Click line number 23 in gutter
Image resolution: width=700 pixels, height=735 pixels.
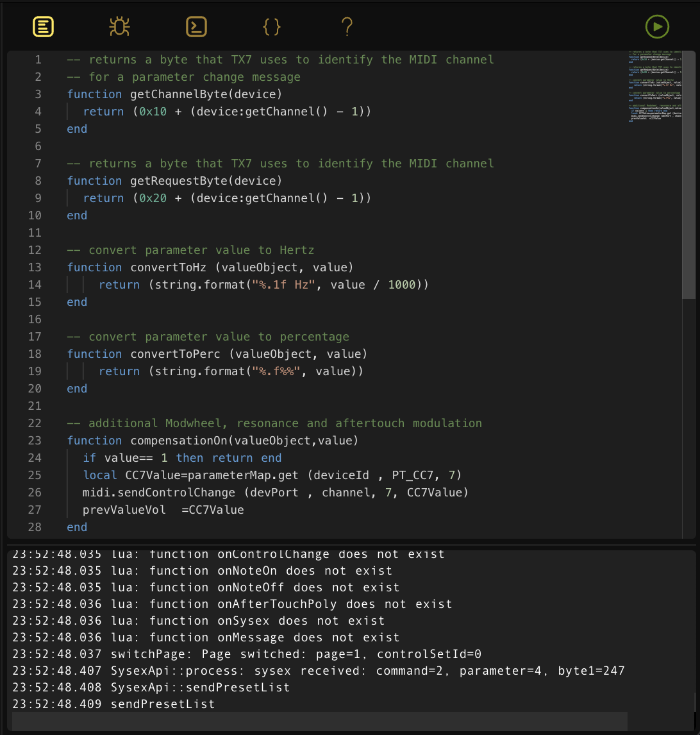point(35,441)
